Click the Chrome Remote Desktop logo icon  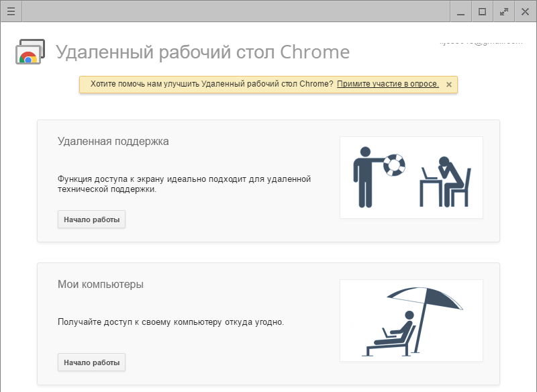(x=30, y=52)
